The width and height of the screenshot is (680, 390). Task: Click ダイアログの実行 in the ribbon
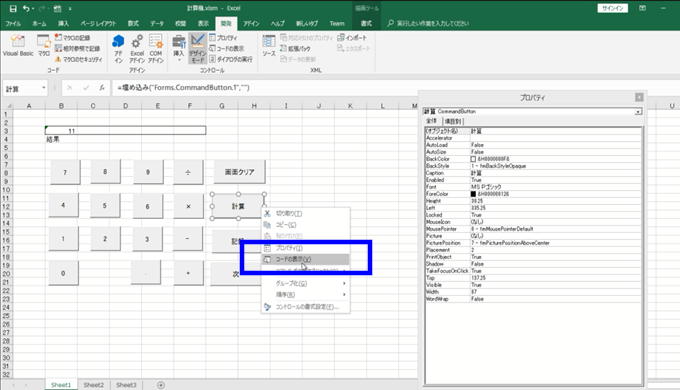(x=231, y=59)
